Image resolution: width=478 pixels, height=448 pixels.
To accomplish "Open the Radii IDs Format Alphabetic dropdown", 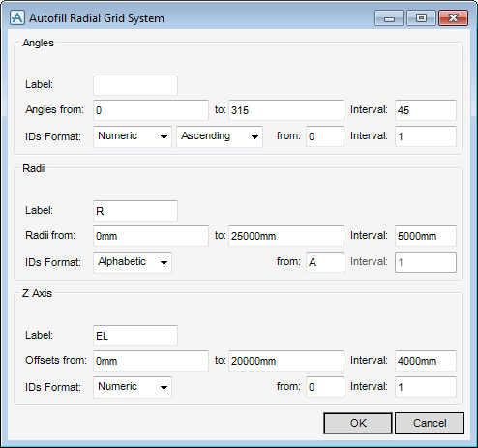I will (133, 262).
